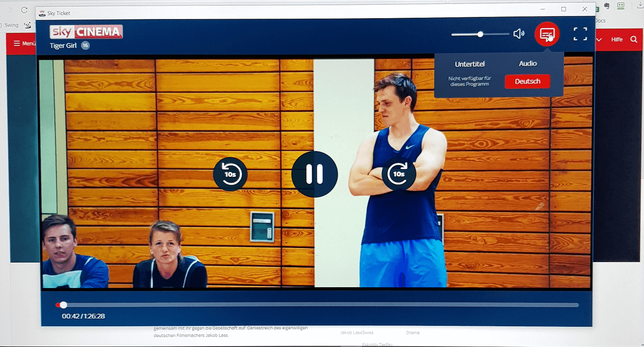Reload the browser page

point(24,10)
